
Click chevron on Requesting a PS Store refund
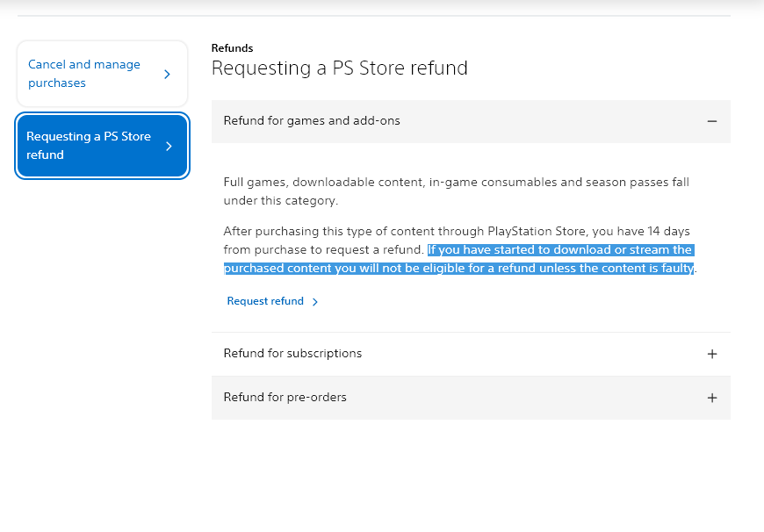pyautogui.click(x=169, y=146)
